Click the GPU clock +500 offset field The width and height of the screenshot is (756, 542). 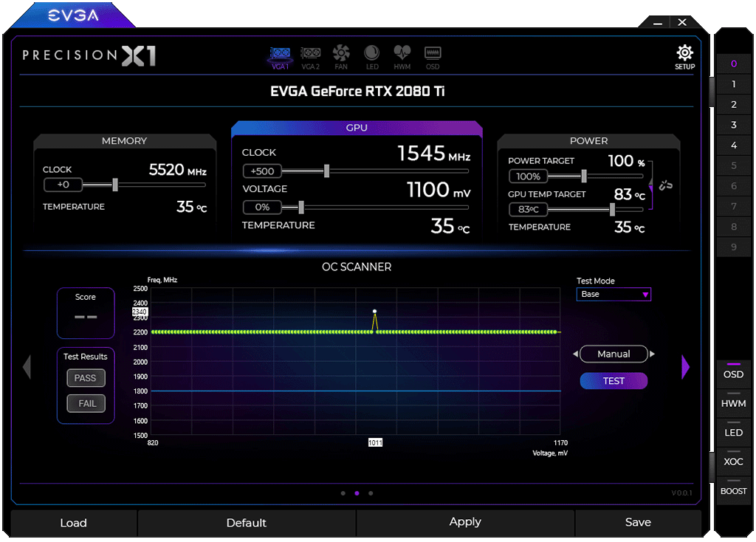tap(262, 171)
